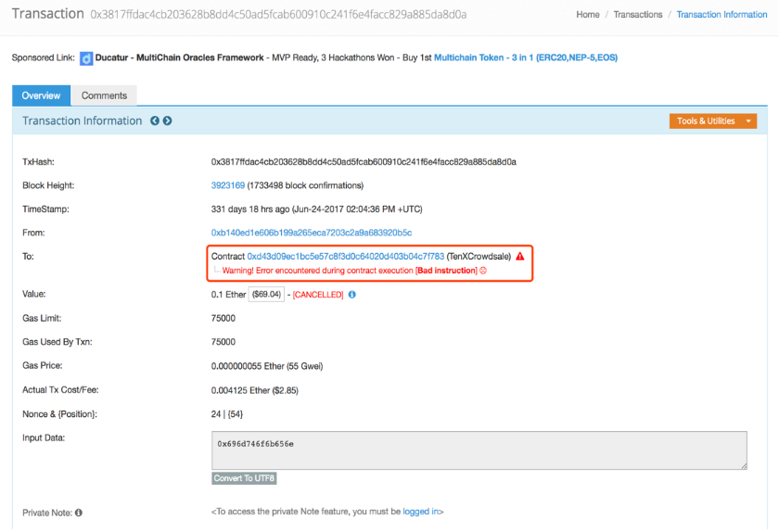
Task: Open block height 3923169 link
Action: tap(228, 185)
